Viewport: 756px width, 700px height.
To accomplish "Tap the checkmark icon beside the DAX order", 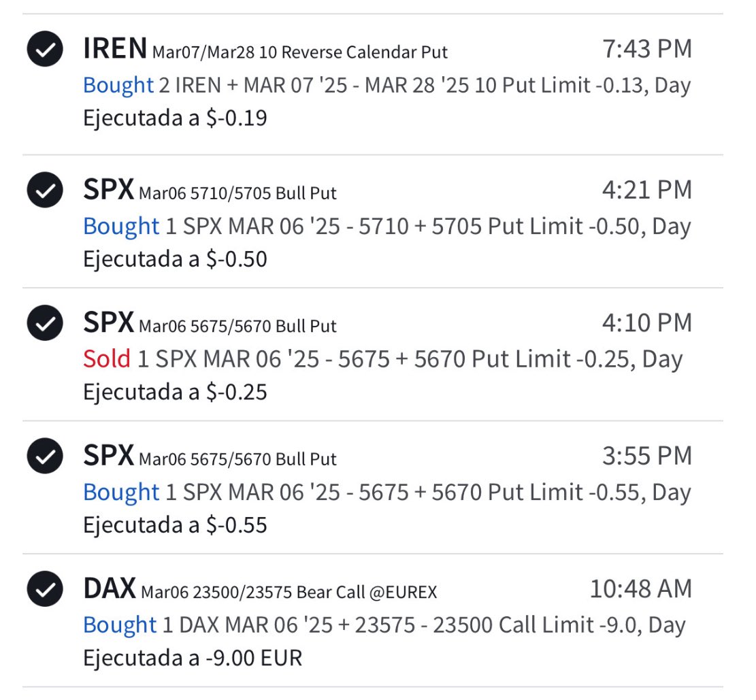I will pyautogui.click(x=45, y=588).
